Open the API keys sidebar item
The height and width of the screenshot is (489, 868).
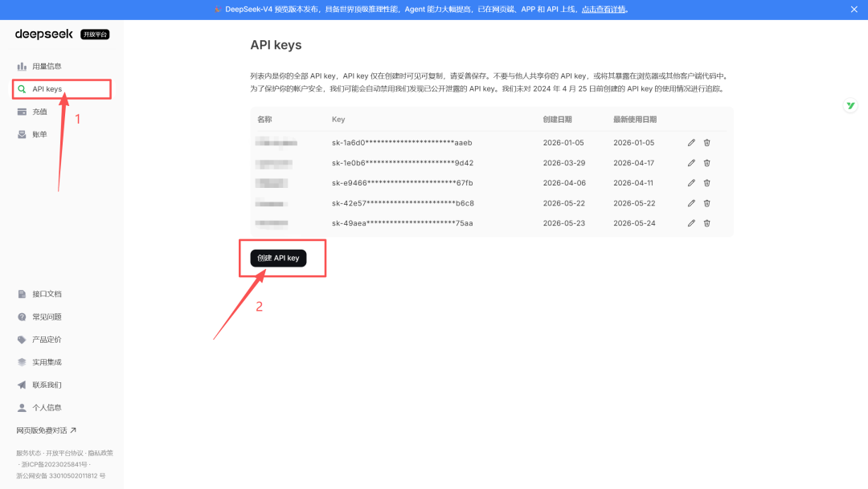point(61,89)
